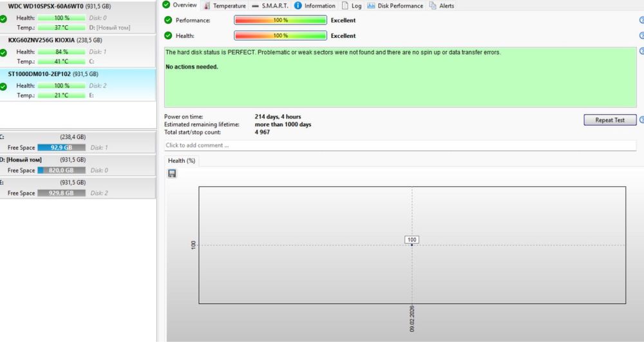Click the 'No actions needed.' text
The image size is (644, 342).
pyautogui.click(x=192, y=66)
